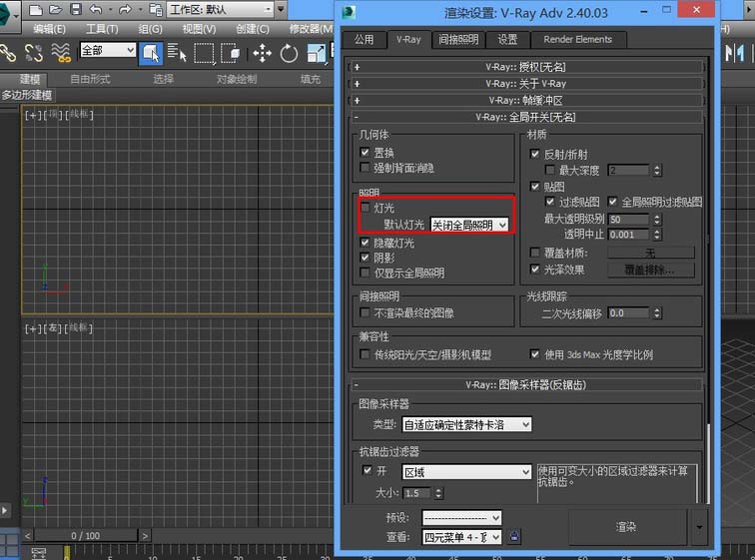
Task: Click the 3ds Max application logo button
Action: point(8,14)
